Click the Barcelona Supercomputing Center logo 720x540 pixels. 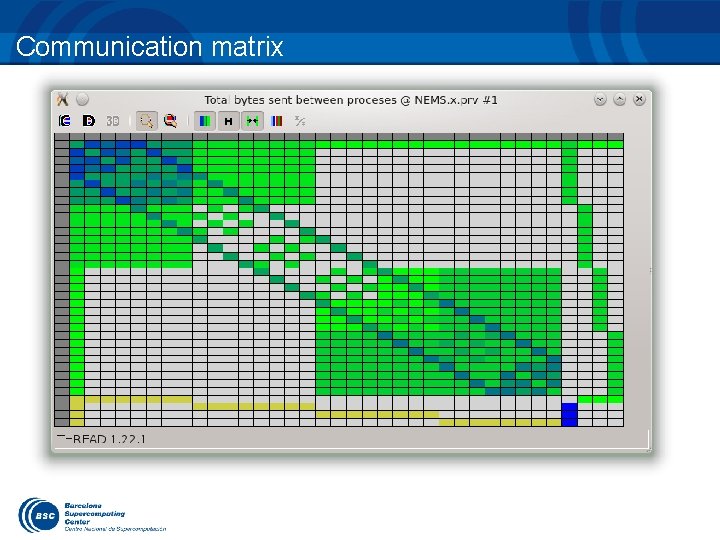coord(92,515)
